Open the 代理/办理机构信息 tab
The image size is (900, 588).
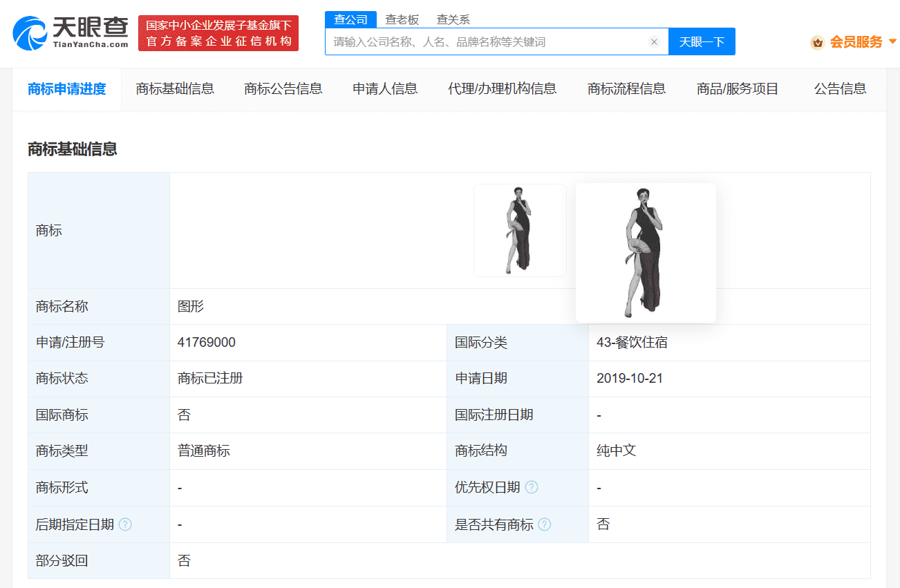(x=503, y=88)
